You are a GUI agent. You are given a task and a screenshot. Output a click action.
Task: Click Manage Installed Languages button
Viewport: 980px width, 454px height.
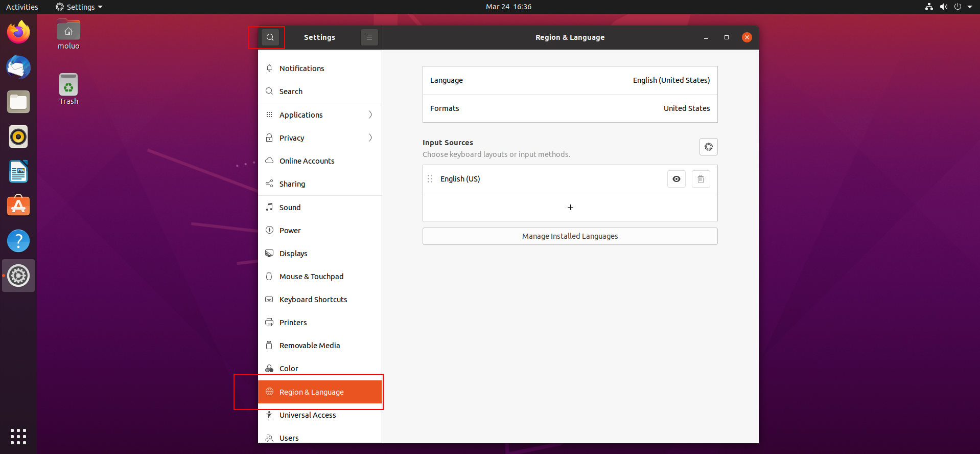tap(570, 236)
